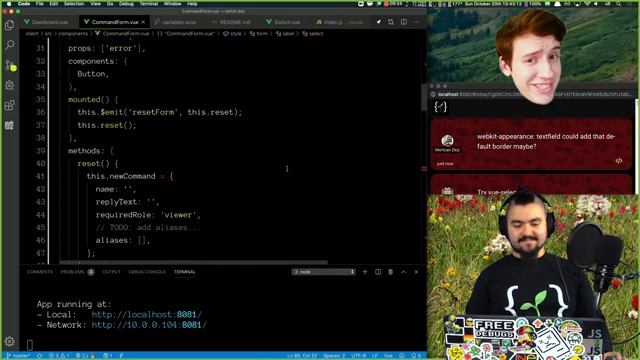Expand the 'client' breadcrumb segment
Viewport: 640px width, 360px height.
(32, 33)
